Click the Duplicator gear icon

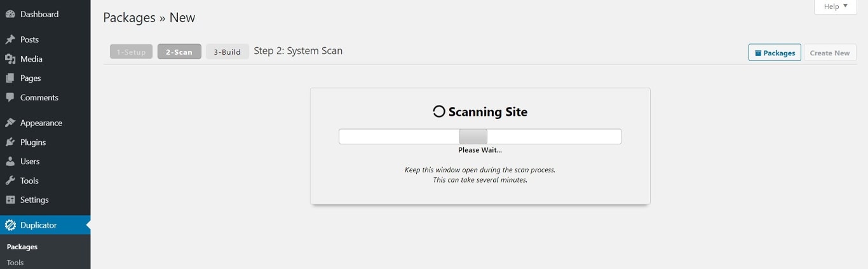pos(10,225)
